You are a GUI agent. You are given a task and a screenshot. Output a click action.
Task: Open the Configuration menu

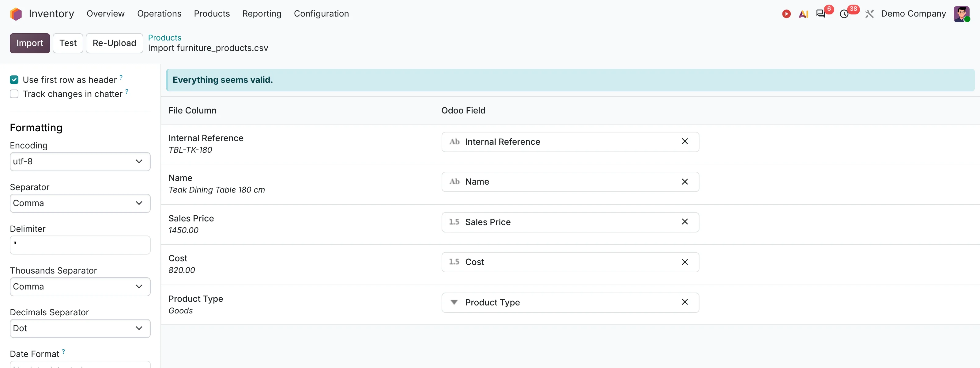(x=321, y=14)
